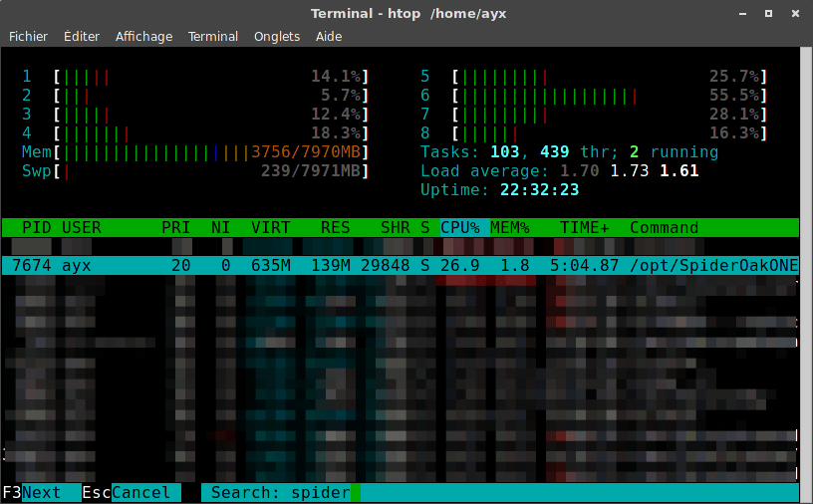Open the Terminal menu
Image resolution: width=813 pixels, height=504 pixels.
point(212,36)
